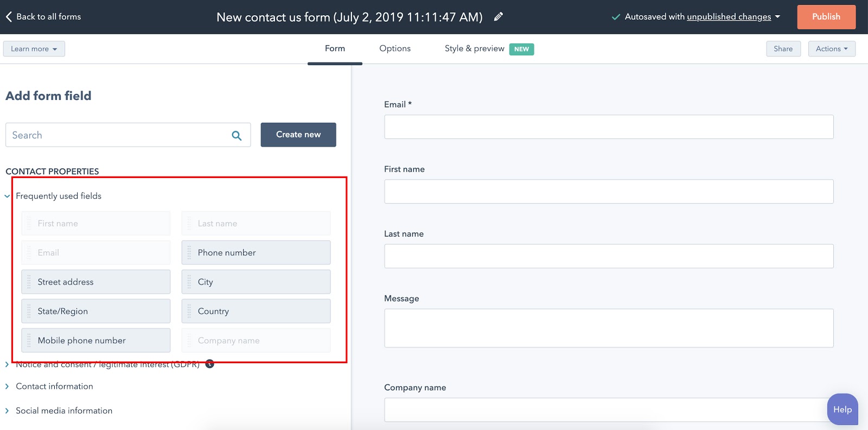Click the pencil icon to rename form
The height and width of the screenshot is (430, 868).
[x=499, y=17]
